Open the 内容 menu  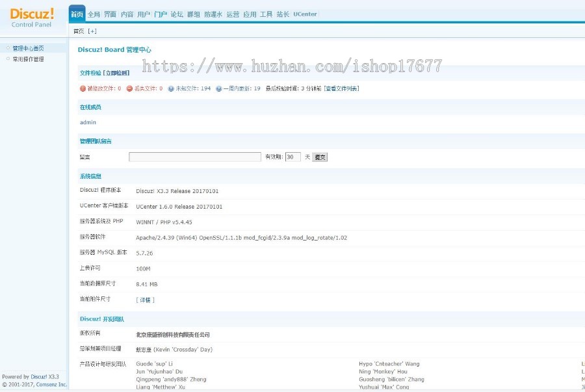point(127,14)
